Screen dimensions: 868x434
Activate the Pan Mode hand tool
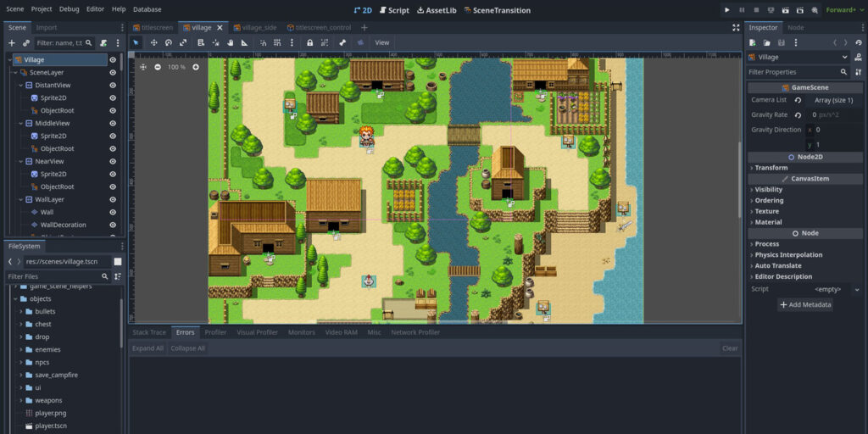point(230,42)
